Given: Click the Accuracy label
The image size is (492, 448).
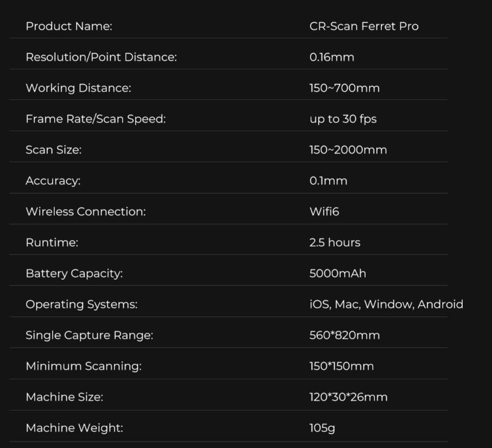Looking at the screenshot, I should pos(53,181).
